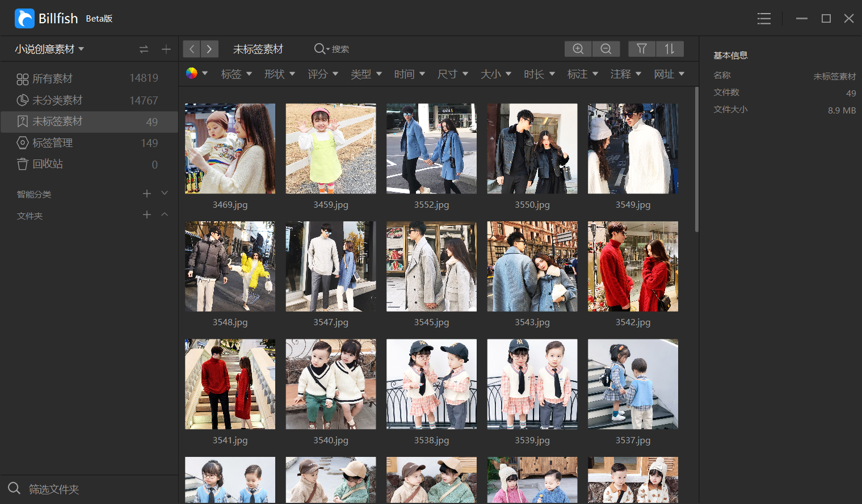862x504 pixels.
Task: Select thumbnail 3545.jpg
Action: (x=431, y=266)
